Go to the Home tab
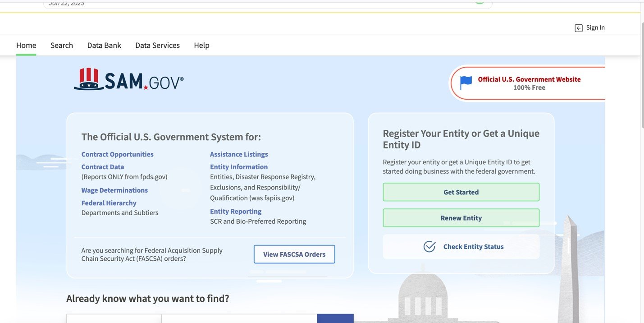Screen dimensions: 644x323 point(26,45)
